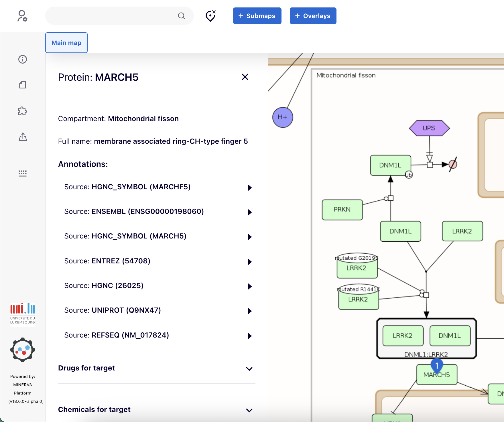This screenshot has height=422, width=504.
Task: Close the MARCH5 protein panel
Action: click(x=245, y=77)
